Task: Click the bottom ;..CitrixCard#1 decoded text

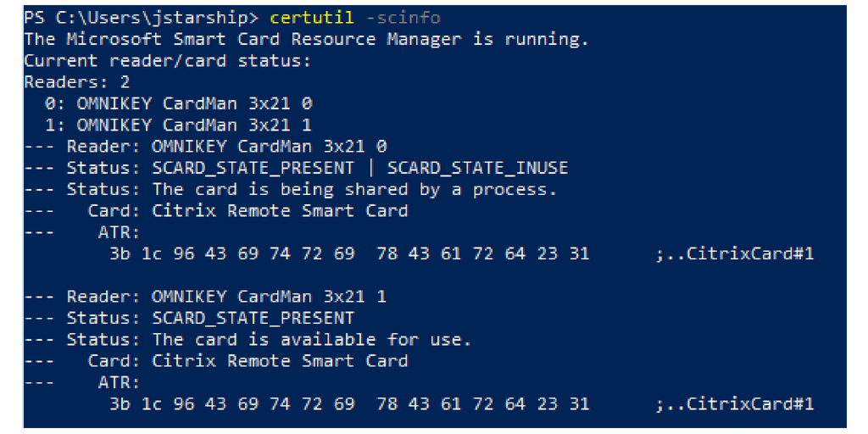Action: click(x=734, y=403)
